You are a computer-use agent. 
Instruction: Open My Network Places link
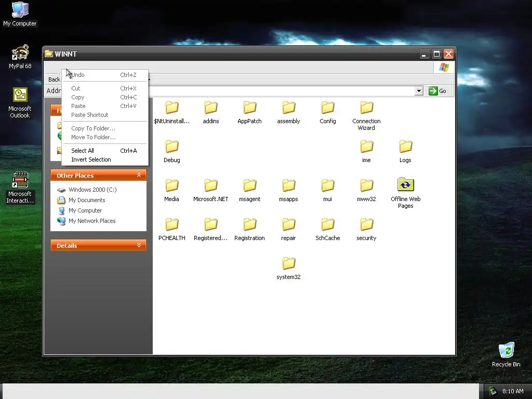click(92, 221)
